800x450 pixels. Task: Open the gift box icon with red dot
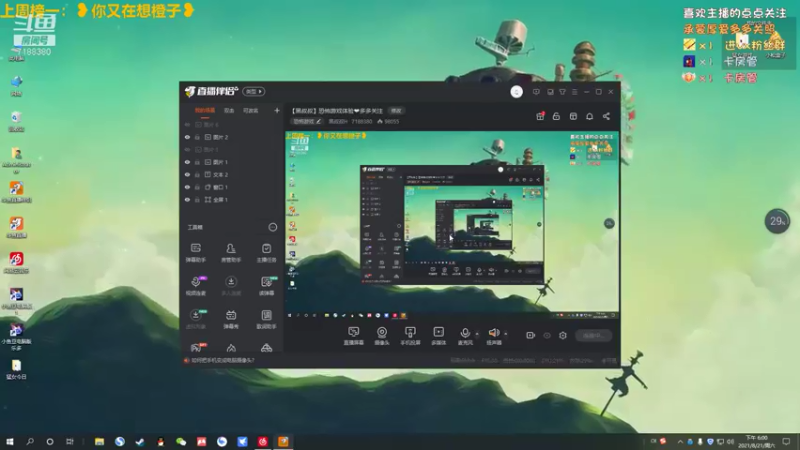coord(540,116)
